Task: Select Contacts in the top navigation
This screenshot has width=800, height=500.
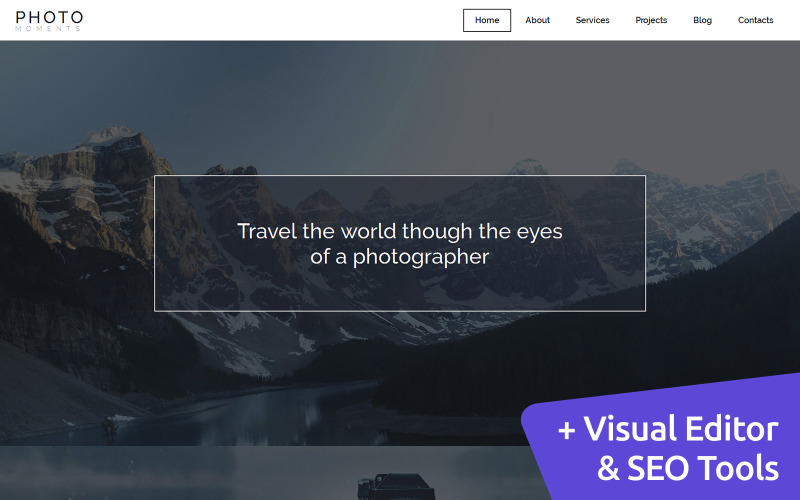Action: pos(755,20)
